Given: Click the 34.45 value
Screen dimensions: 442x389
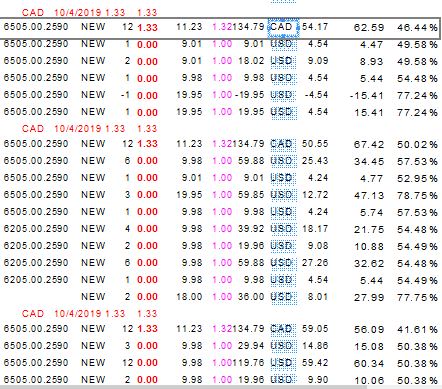Looking at the screenshot, I should click(369, 161).
